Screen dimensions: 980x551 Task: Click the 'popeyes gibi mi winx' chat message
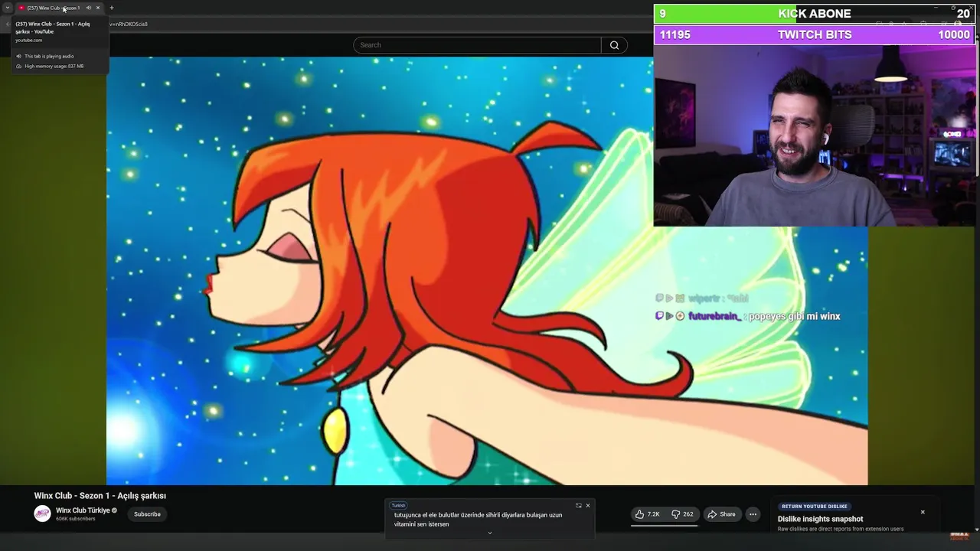(794, 316)
